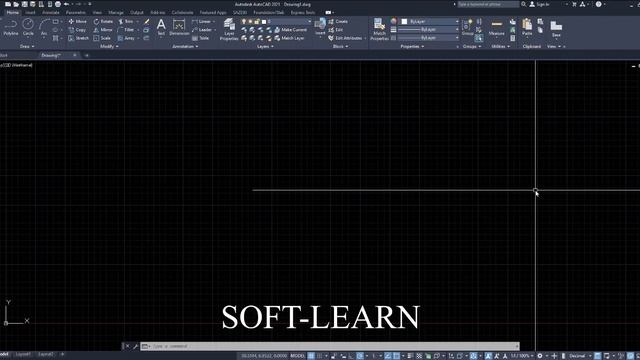Click Match Layer button
This screenshot has width=640, height=360.
289,38
